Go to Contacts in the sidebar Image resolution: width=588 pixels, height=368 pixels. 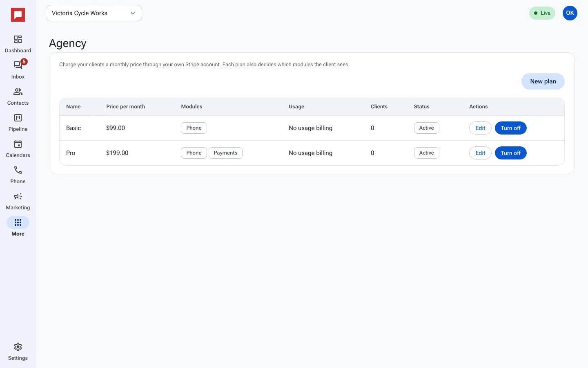[x=18, y=96]
